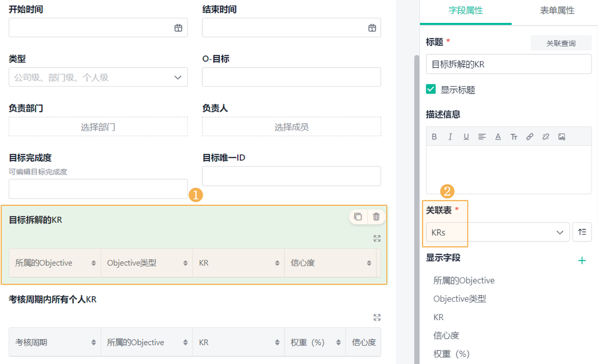This screenshot has width=598, height=364.
Task: Click the bold icon in description editor
Action: (434, 137)
